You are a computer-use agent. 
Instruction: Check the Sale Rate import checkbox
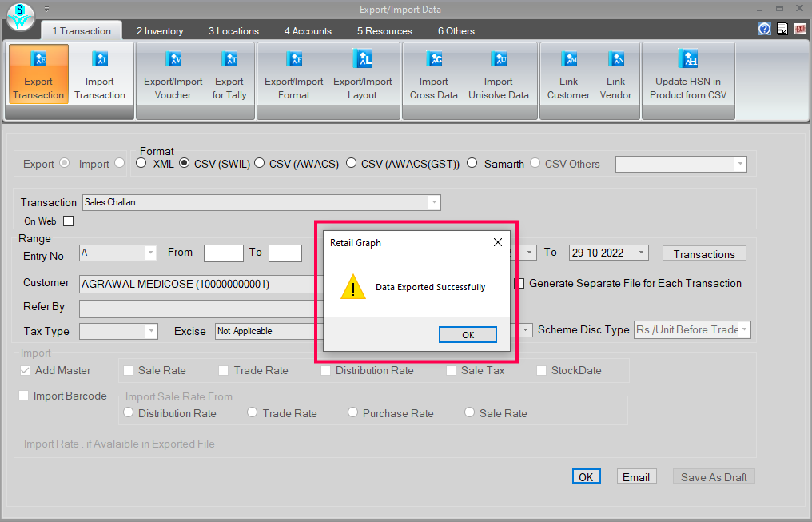click(x=129, y=370)
